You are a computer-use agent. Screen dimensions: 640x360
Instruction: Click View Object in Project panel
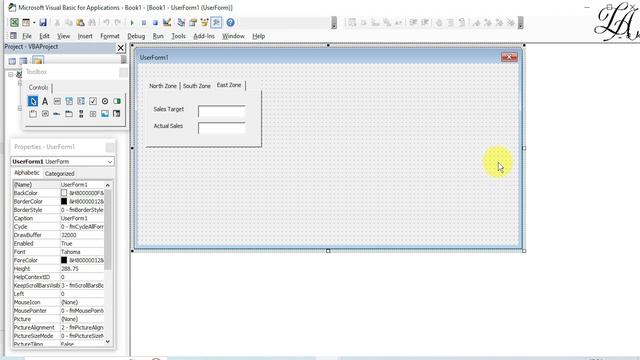click(23, 61)
